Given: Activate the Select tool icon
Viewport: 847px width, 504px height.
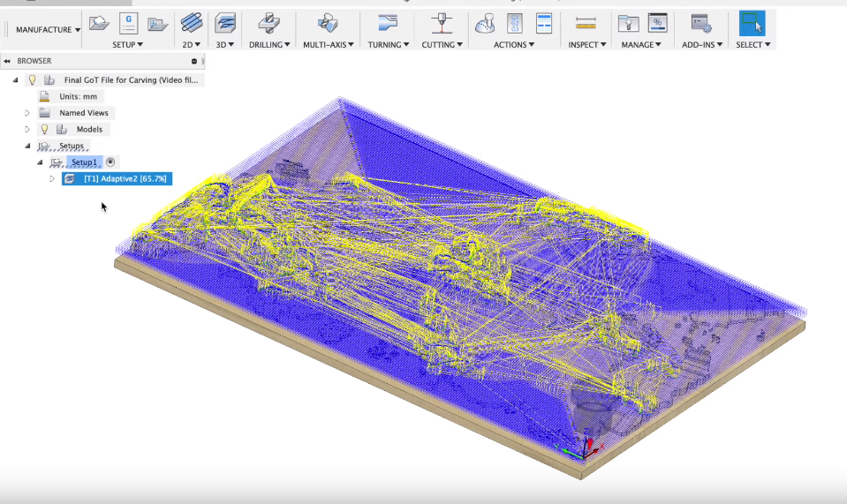Looking at the screenshot, I should pyautogui.click(x=752, y=23).
